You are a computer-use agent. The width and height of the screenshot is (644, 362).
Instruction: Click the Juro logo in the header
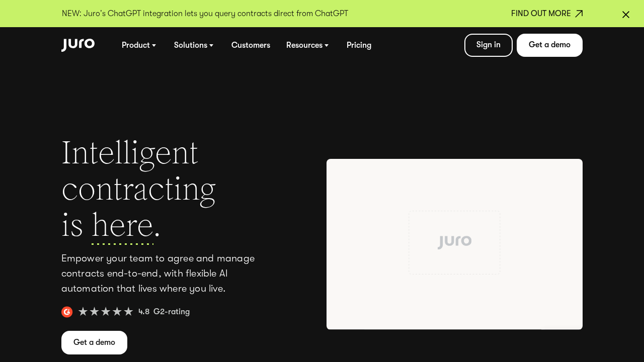pos(78,45)
